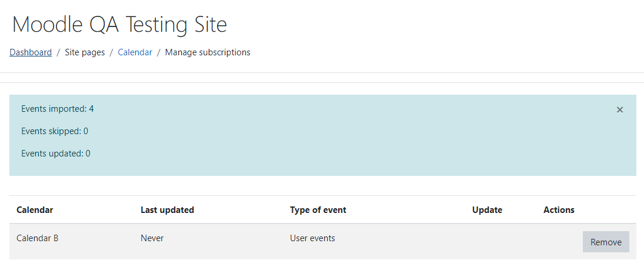Click the Calendar column header

click(35, 210)
